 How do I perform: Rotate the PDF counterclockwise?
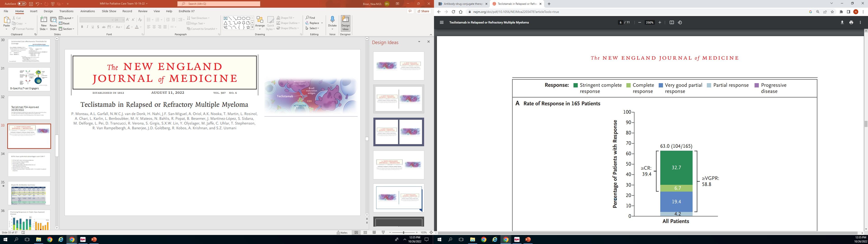click(680, 23)
